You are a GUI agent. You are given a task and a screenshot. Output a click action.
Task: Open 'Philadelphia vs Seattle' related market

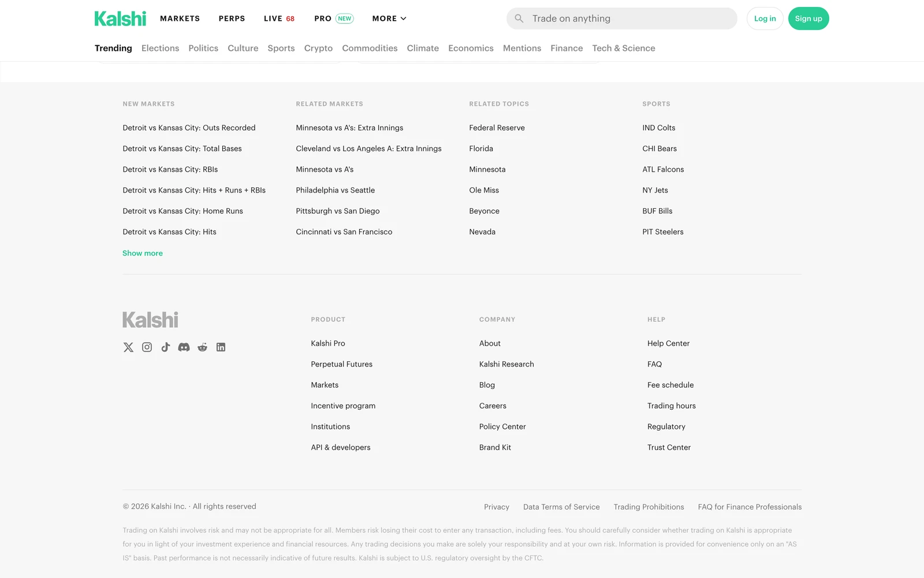335,190
